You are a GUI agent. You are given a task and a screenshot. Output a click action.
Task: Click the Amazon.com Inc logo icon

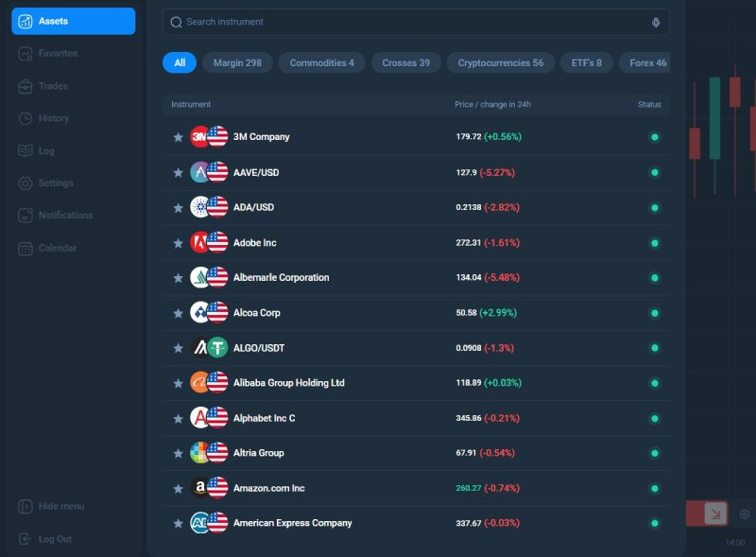coord(198,488)
